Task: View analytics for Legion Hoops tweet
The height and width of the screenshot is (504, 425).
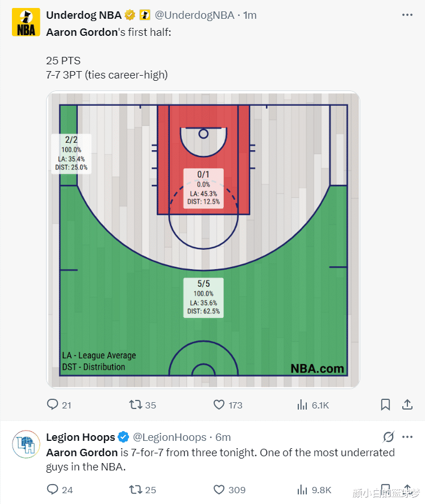Action: [302, 489]
